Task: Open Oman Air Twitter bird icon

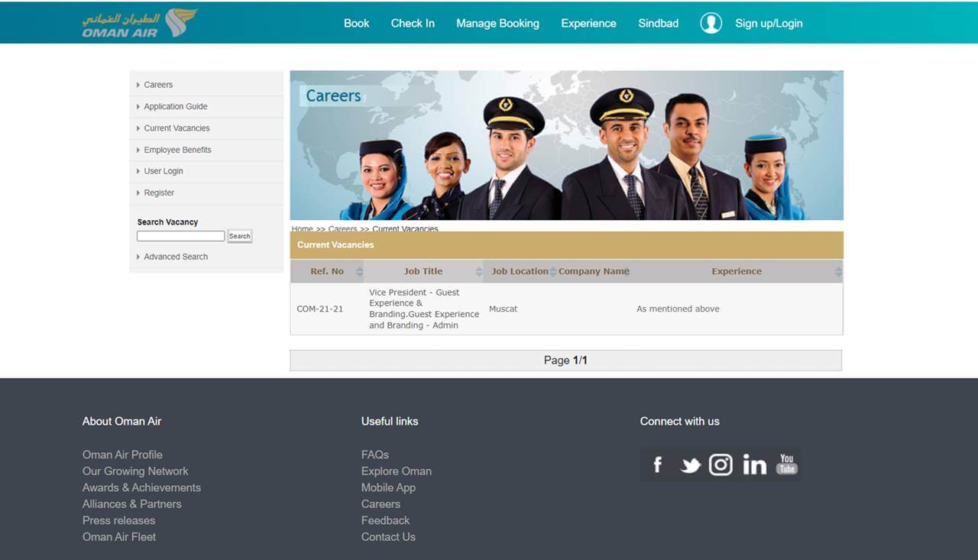Action: click(690, 465)
